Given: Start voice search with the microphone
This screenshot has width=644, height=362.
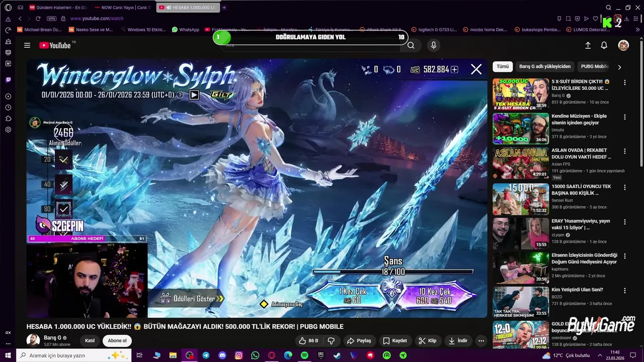Looking at the screenshot, I should (434, 45).
